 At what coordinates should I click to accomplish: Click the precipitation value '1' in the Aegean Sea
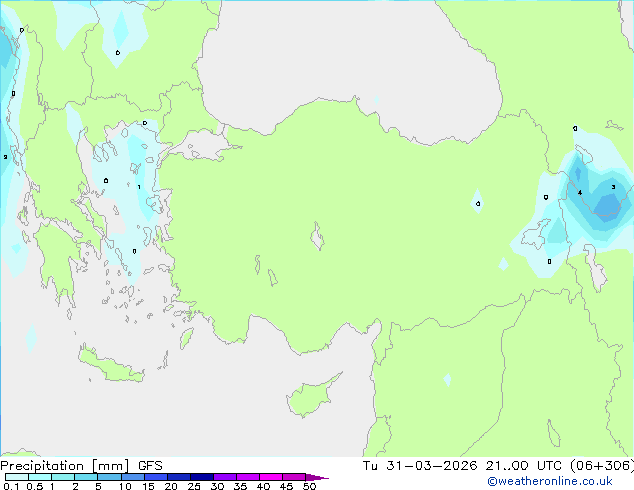click(139, 187)
